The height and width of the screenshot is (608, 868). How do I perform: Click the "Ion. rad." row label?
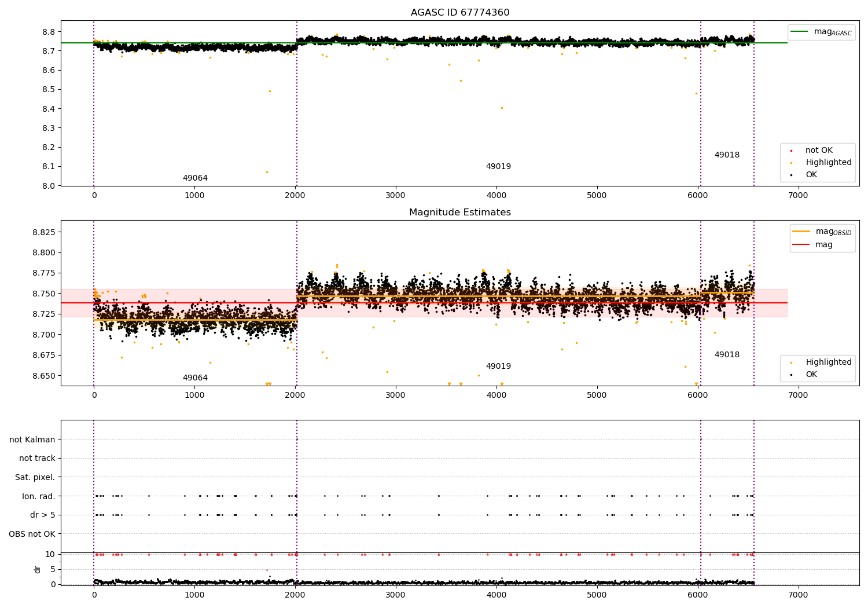(x=39, y=496)
